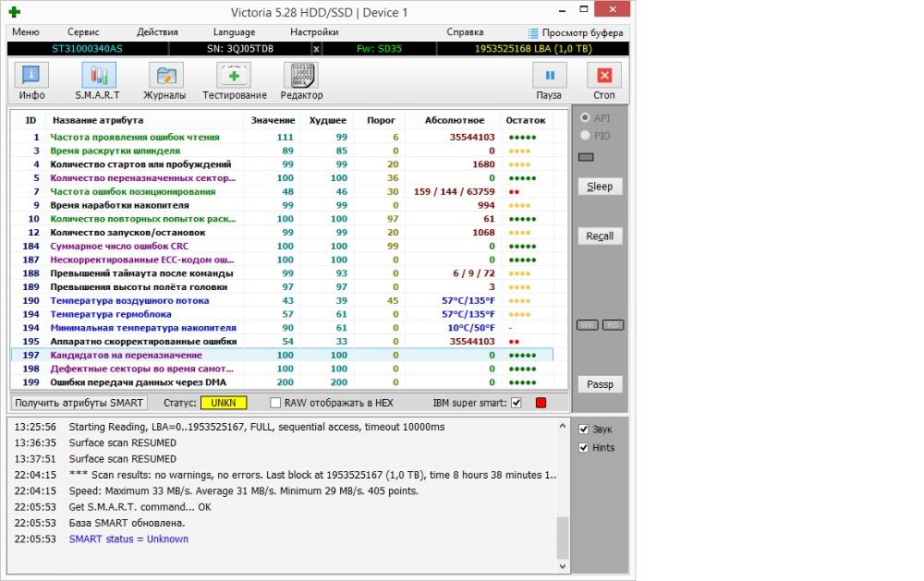Viewport: 924px width, 581px height.
Task: Select row Время наработки накопителя
Action: [282, 205]
